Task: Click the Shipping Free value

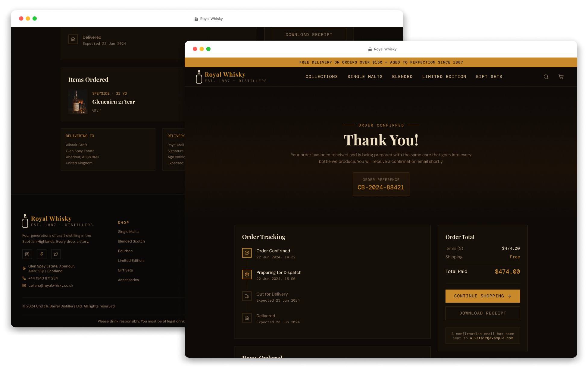Action: [x=515, y=257]
